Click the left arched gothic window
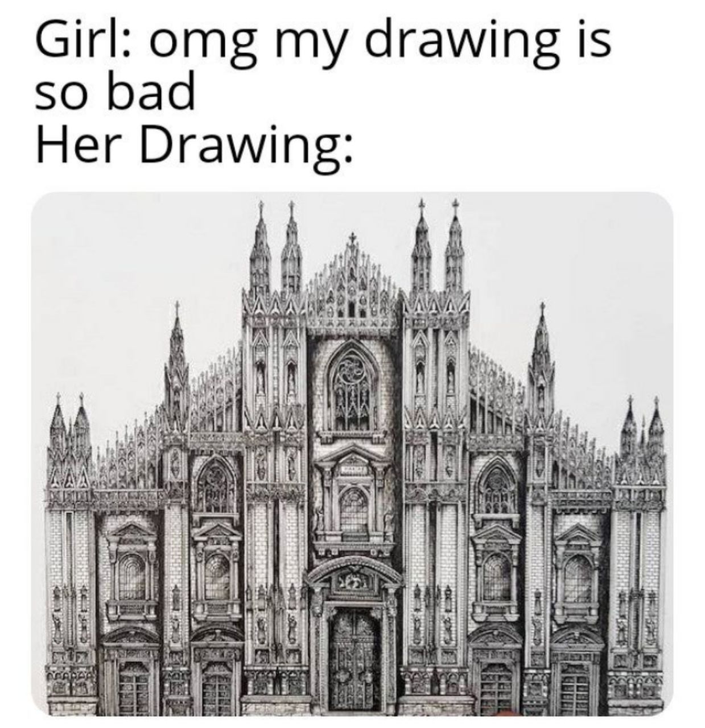 [215, 483]
